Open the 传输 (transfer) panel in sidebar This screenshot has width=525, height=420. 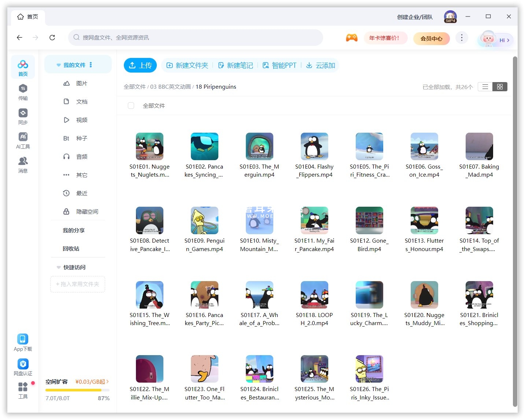pyautogui.click(x=23, y=92)
